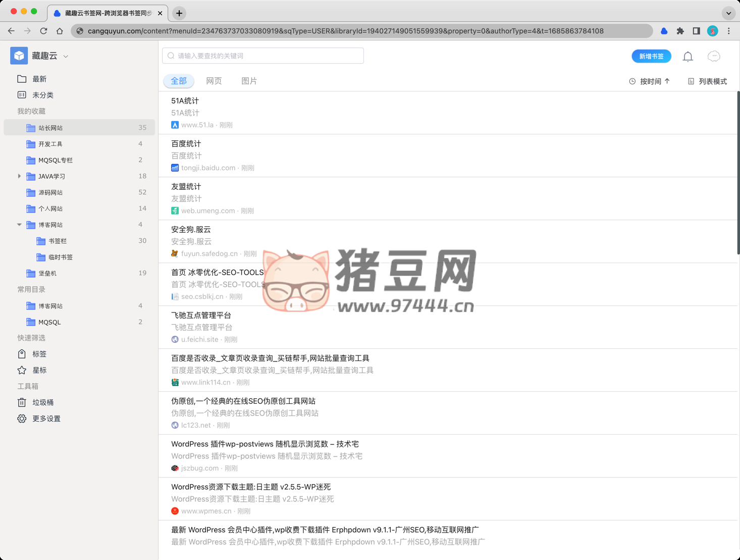Open 伪原创 SEO tool bookmark
The image size is (740, 560).
[x=243, y=401]
